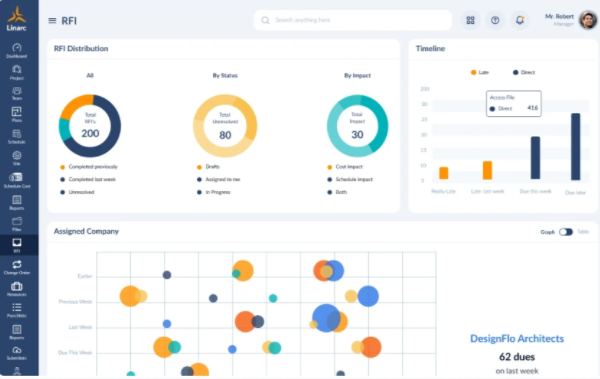Viewport: 600px width, 379px height.
Task: Click the 'By Status' chart heading
Action: [x=225, y=75]
